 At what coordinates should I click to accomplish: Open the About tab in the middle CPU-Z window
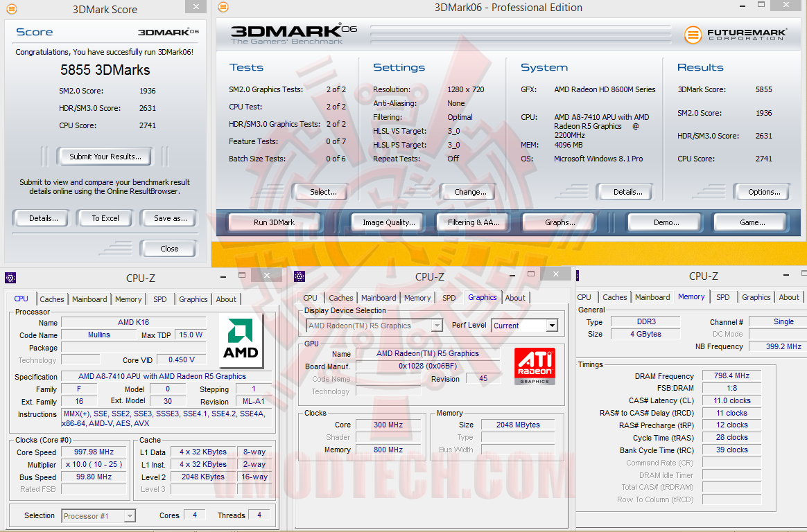[x=515, y=298]
